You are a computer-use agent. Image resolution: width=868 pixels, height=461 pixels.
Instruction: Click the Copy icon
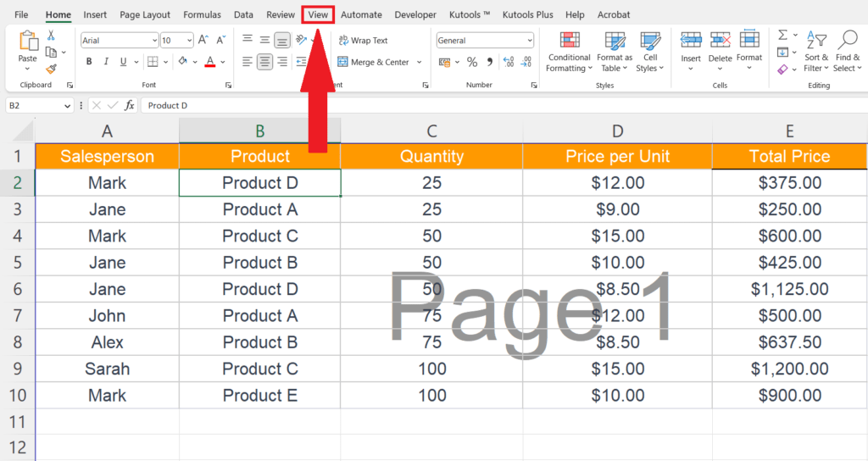click(51, 52)
